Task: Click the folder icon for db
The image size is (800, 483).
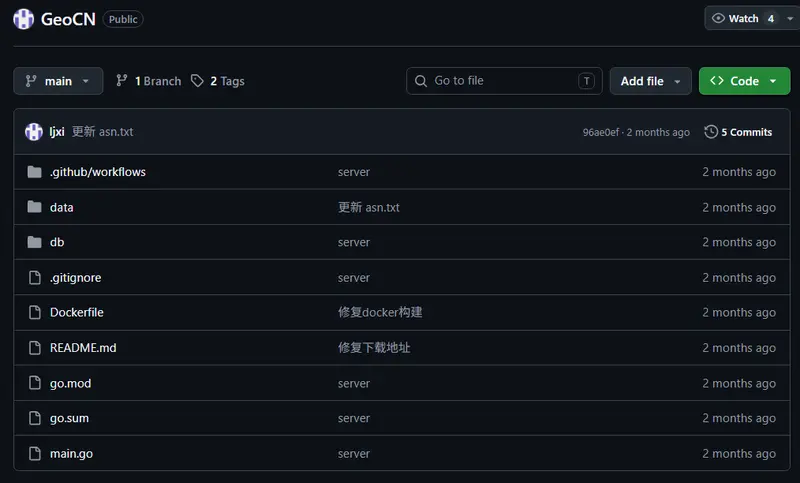Action: point(34,242)
